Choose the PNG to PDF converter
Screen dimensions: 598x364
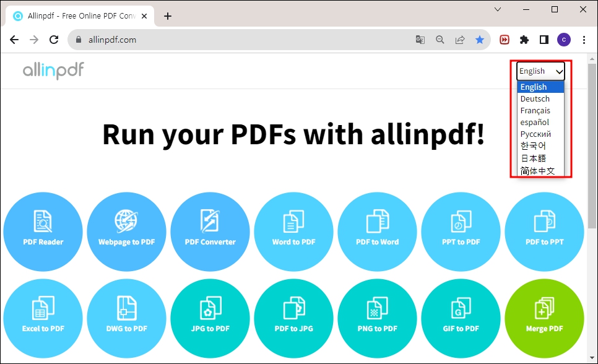pos(377,318)
